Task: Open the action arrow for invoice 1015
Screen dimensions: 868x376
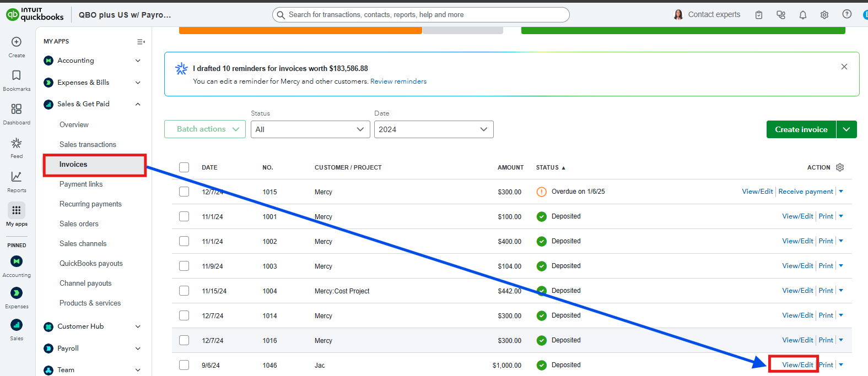Action: point(841,192)
